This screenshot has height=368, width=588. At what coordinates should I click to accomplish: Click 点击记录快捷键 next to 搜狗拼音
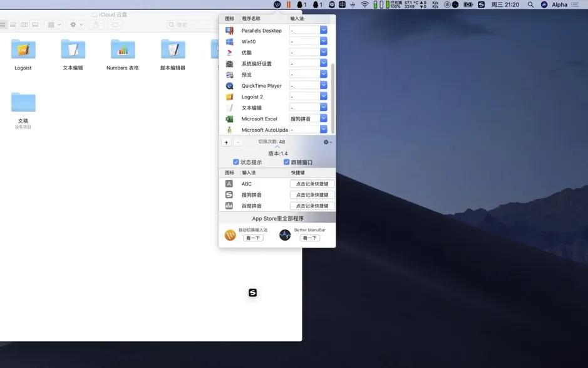coord(313,194)
